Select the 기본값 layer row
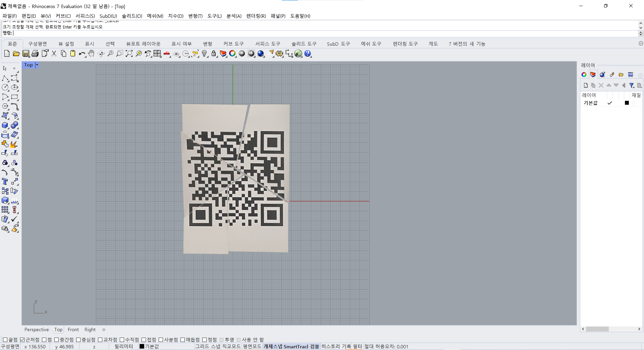 pyautogui.click(x=610, y=103)
